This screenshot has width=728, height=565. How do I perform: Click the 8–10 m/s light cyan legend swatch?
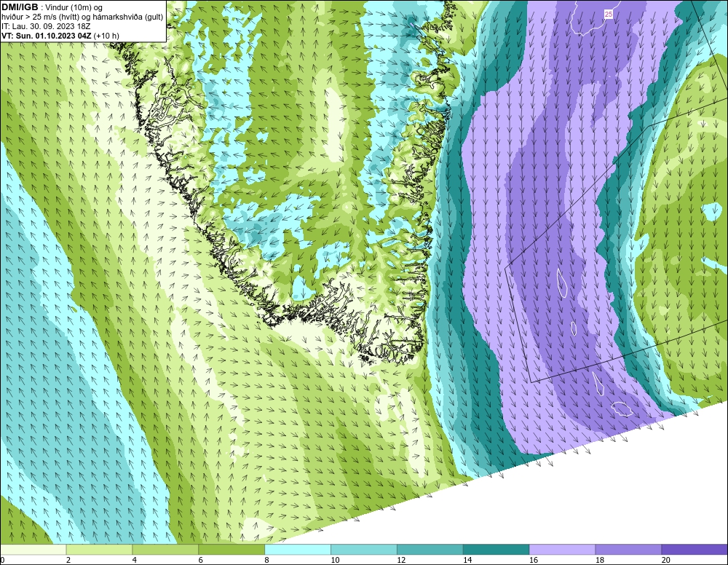pos(298,550)
